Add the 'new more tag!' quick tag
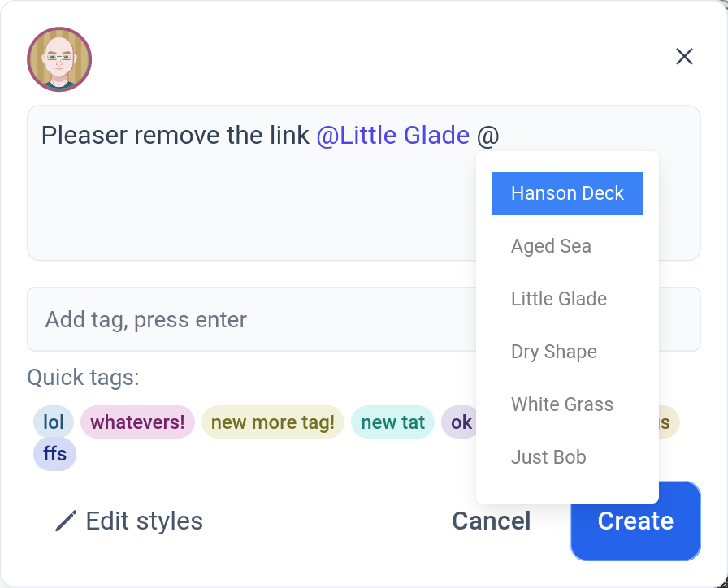Screen dimensions: 728x588 (273, 422)
